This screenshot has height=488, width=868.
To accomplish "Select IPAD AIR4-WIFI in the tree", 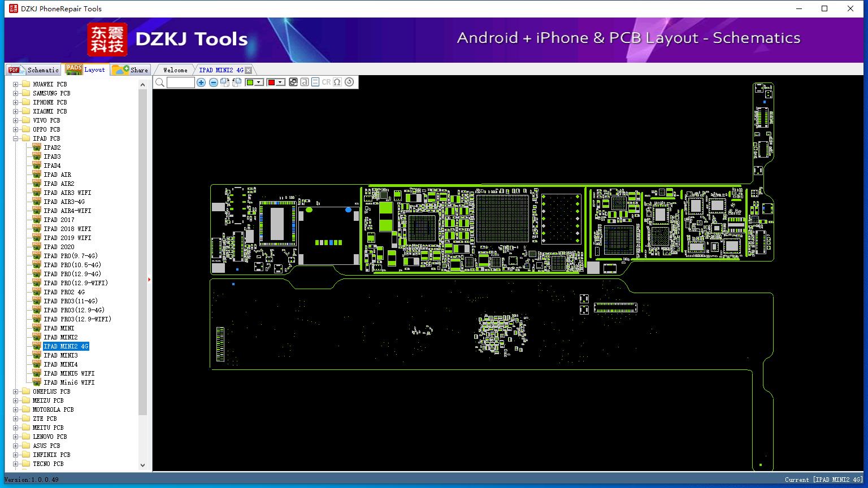I will [x=67, y=211].
